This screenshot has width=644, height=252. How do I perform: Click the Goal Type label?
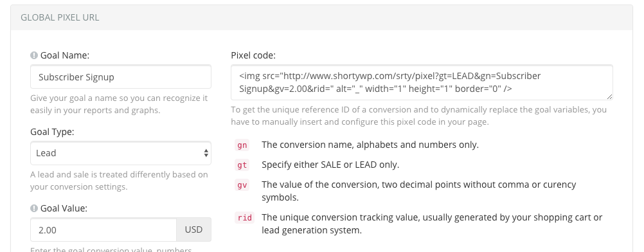[x=52, y=132]
